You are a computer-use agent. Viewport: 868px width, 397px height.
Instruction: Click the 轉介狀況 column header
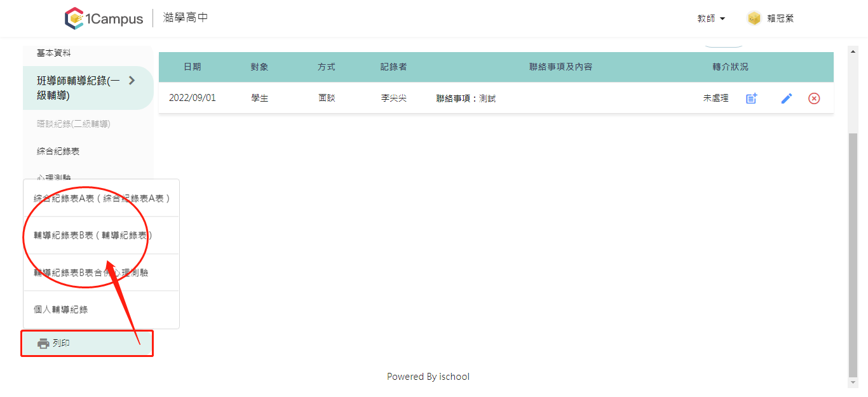[730, 67]
